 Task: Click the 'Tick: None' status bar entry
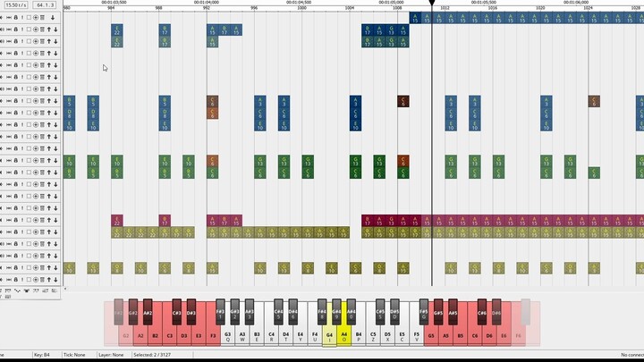pyautogui.click(x=74, y=355)
